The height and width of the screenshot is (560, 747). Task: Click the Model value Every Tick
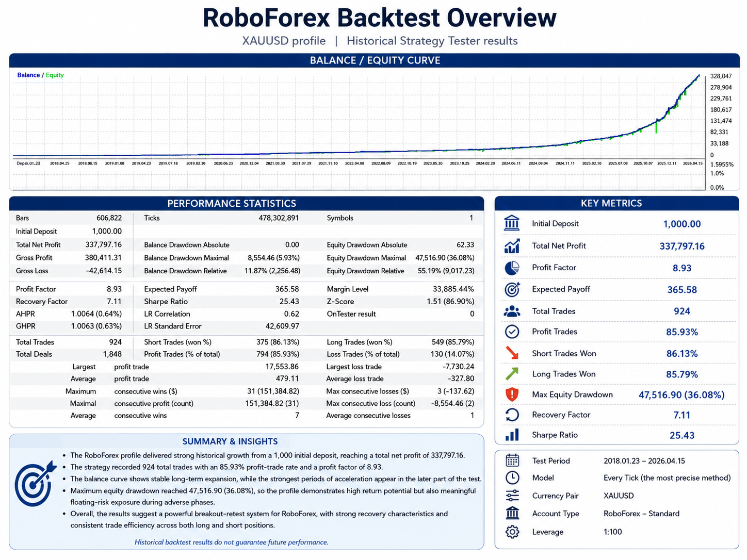[x=667, y=478]
